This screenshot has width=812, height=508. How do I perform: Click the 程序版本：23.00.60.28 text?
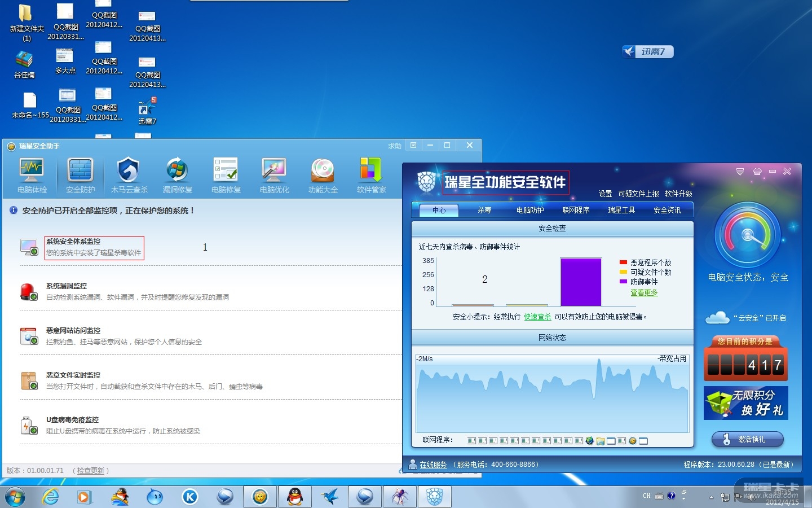pyautogui.click(x=719, y=465)
